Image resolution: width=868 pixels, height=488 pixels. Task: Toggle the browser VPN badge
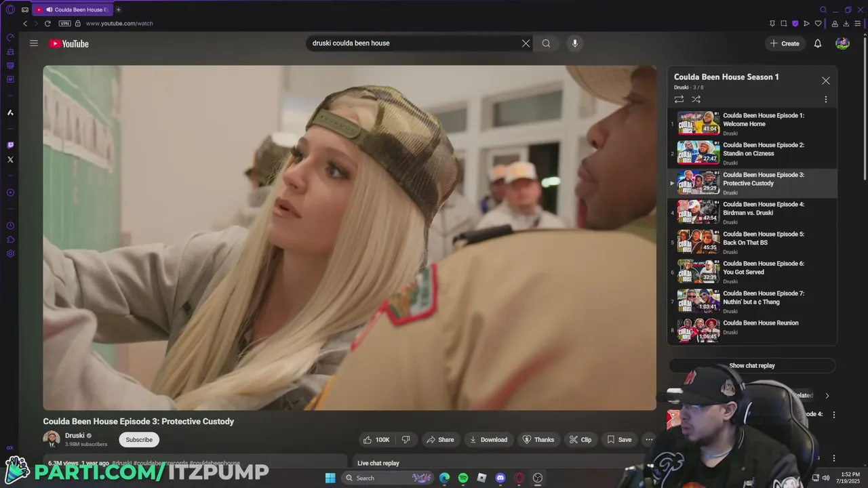click(x=64, y=23)
